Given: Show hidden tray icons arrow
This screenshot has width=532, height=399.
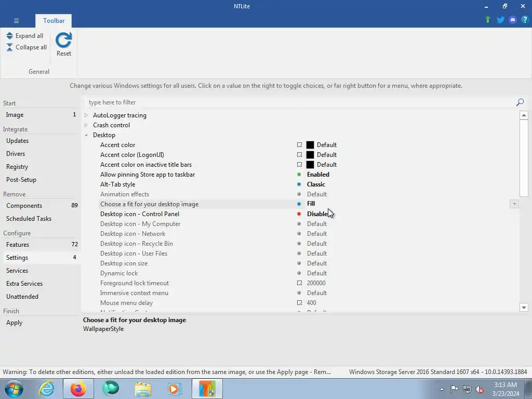Looking at the screenshot, I should tap(442, 389).
